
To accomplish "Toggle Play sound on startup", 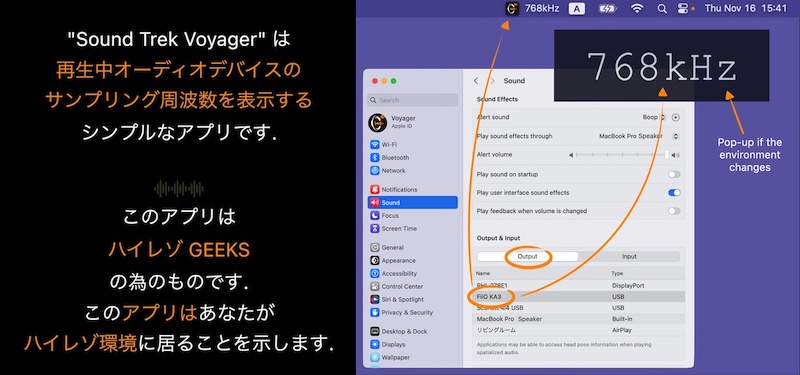I will (674, 174).
